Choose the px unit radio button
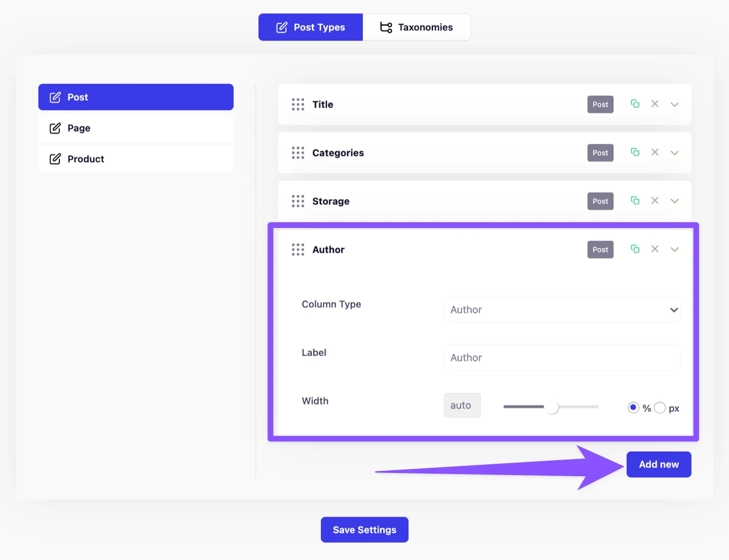 660,408
